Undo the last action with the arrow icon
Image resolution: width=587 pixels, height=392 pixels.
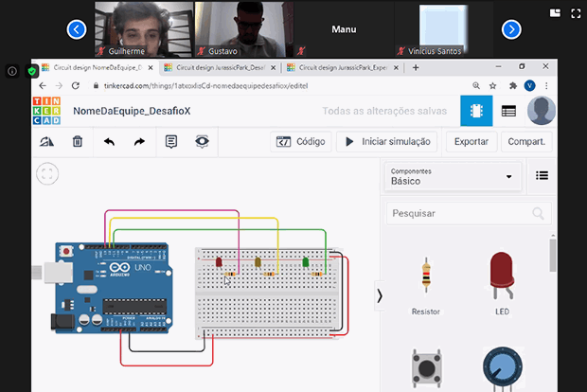pyautogui.click(x=109, y=142)
